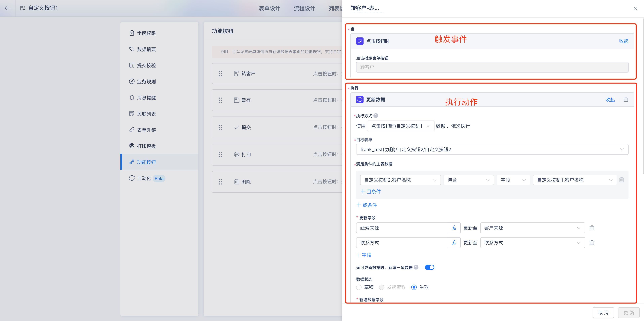Delete the 客户来源 update field row
This screenshot has width=644, height=321.
(x=592, y=228)
